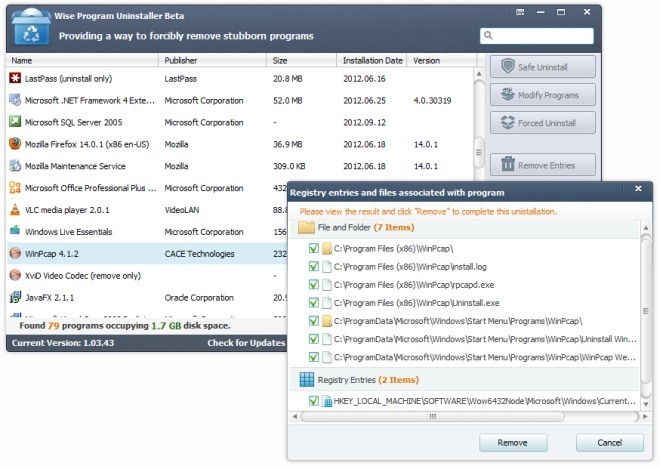Click the dialog scroll right arrow
The height and width of the screenshot is (469, 660).
pyautogui.click(x=645, y=416)
